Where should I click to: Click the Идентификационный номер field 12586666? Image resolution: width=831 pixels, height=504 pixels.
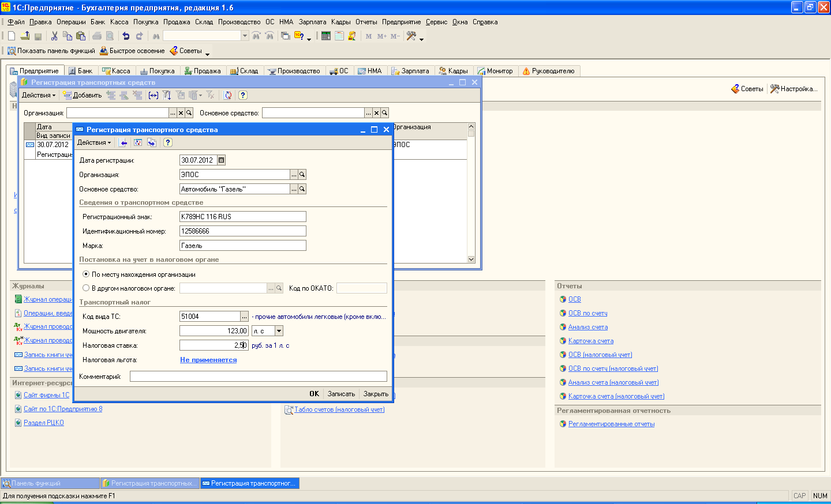243,231
